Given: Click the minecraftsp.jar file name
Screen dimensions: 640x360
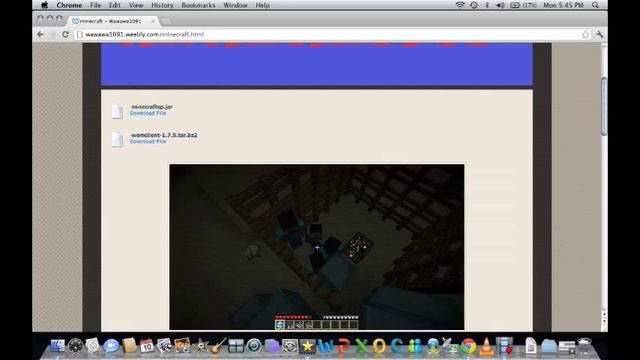Looking at the screenshot, I should point(152,107).
